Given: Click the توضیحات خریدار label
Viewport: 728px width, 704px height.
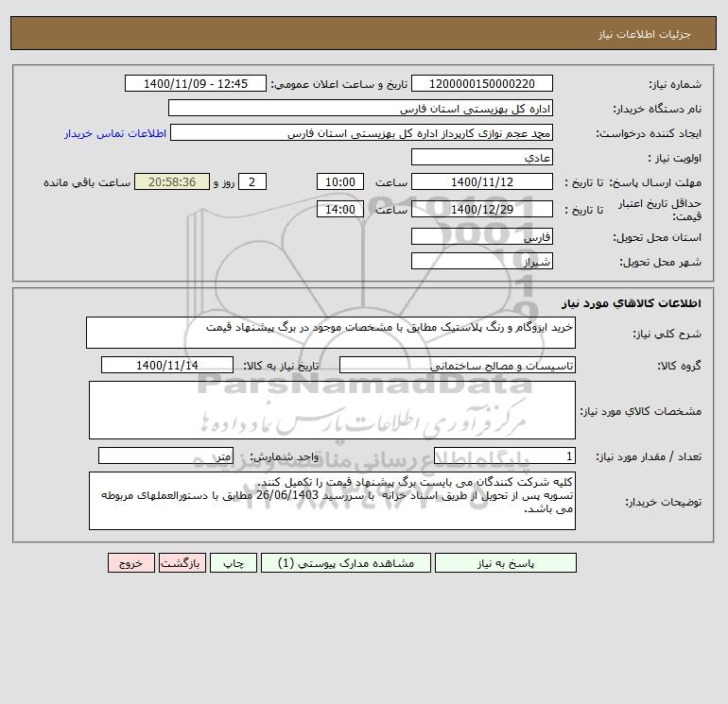Looking at the screenshot, I should pos(664,502).
